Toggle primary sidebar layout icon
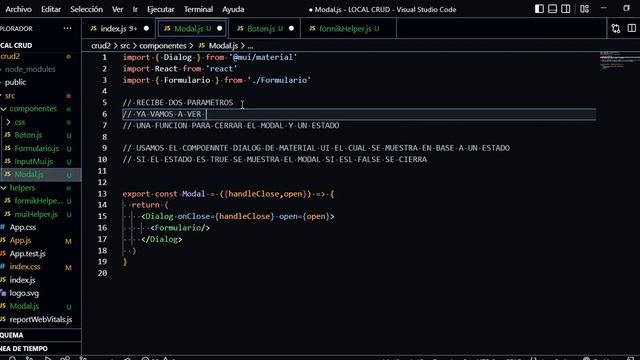 [x=539, y=9]
